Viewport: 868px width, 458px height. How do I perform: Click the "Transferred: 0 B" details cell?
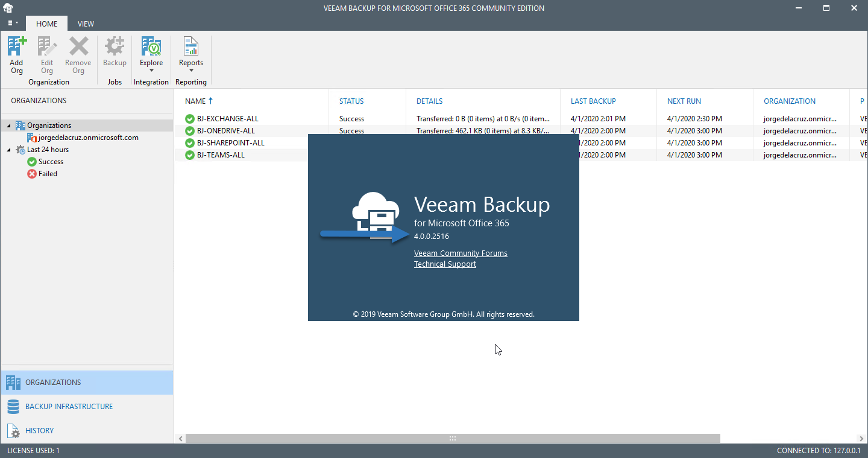pos(483,119)
